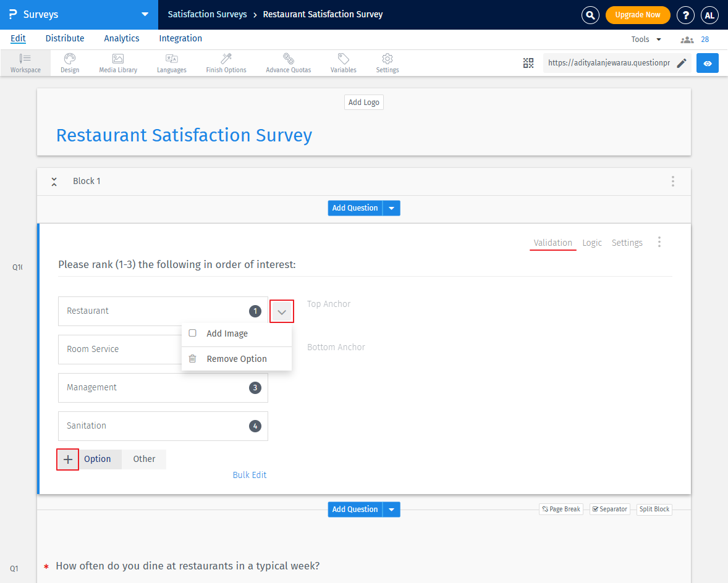Open the Tools dropdown menu
The width and height of the screenshot is (728, 583).
tap(645, 38)
